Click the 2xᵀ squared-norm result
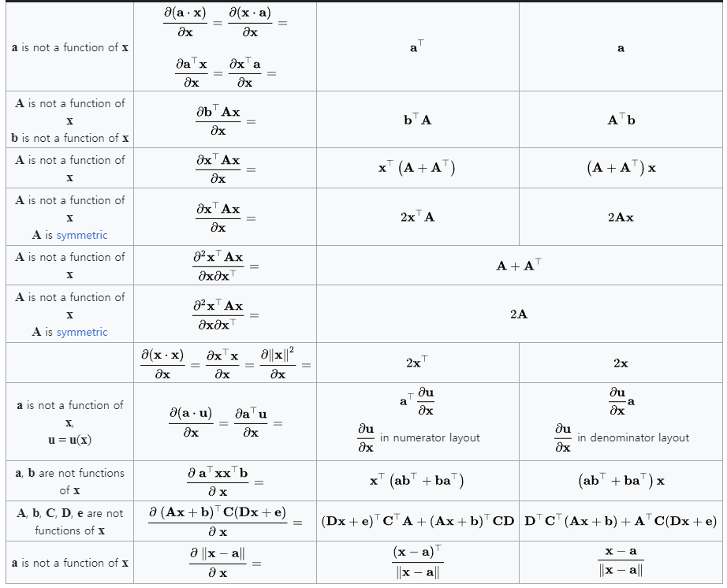 (x=417, y=363)
